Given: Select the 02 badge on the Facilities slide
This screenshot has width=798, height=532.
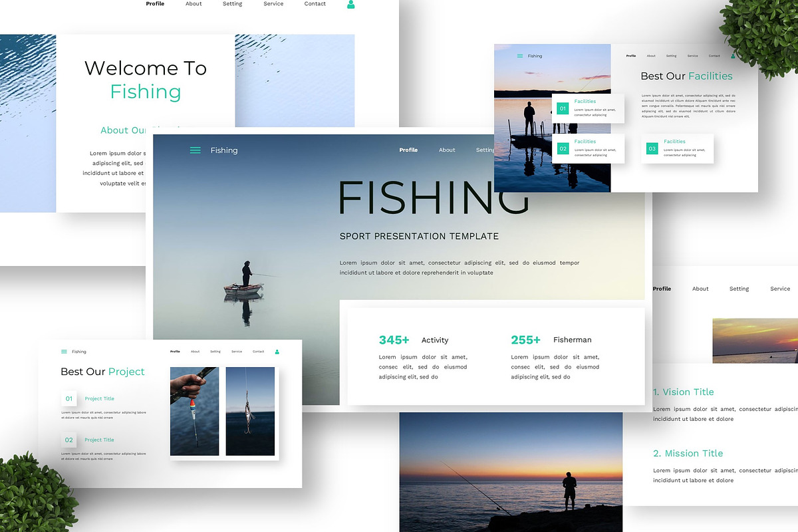Looking at the screenshot, I should (x=563, y=148).
